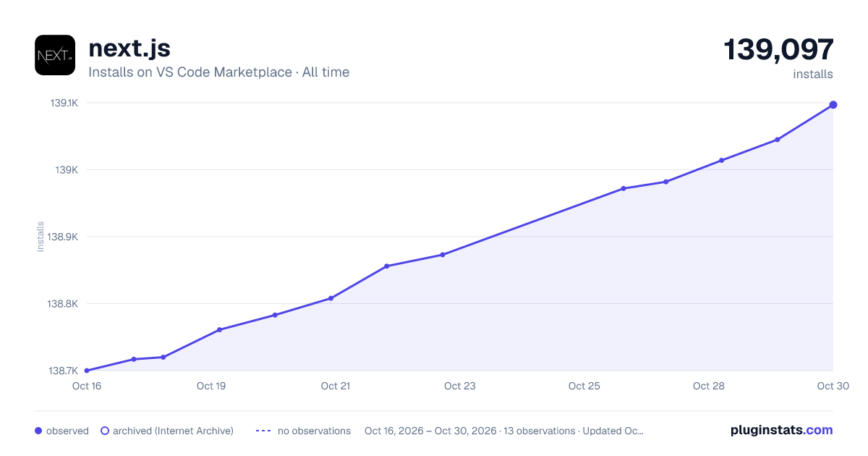
Task: Click the no observations dashed legend
Action: [263, 431]
